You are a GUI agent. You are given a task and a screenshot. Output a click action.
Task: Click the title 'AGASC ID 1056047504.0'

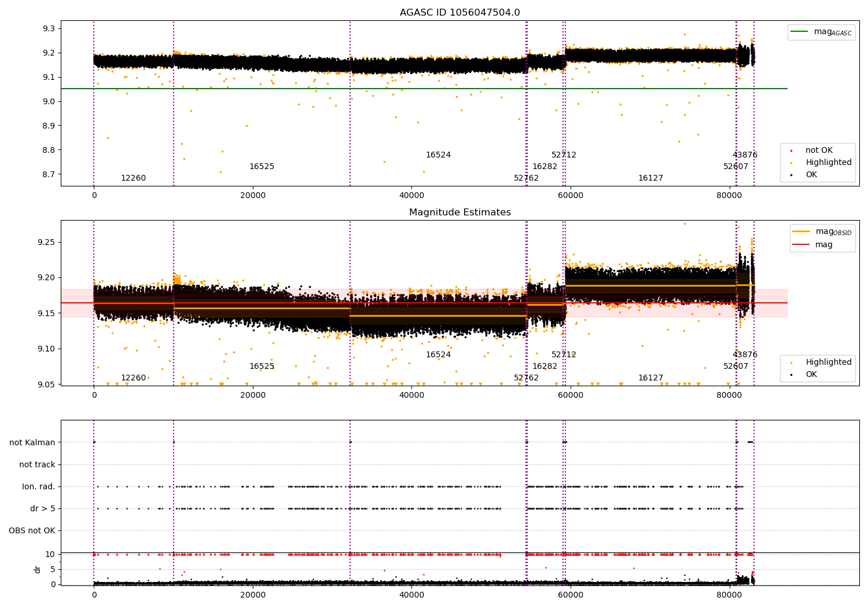[x=459, y=13]
